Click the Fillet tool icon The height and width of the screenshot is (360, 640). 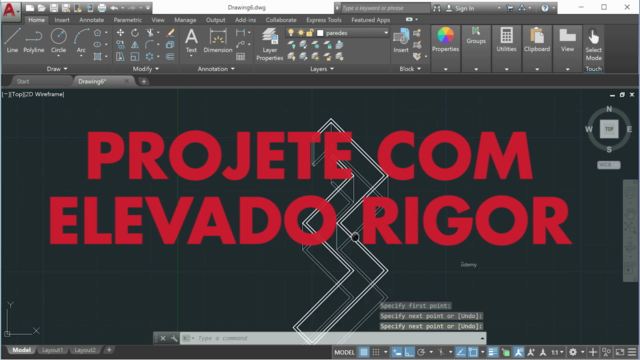coord(150,44)
